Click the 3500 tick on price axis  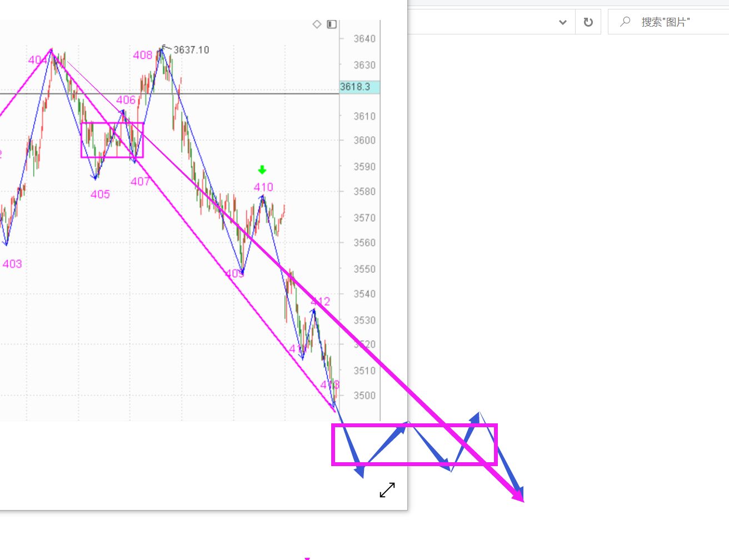point(364,396)
